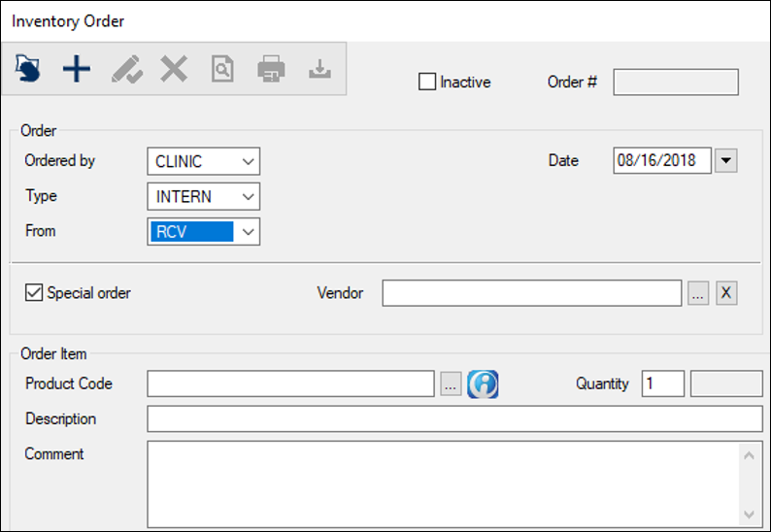Click the open/search orders toolbar icon

[x=28, y=69]
